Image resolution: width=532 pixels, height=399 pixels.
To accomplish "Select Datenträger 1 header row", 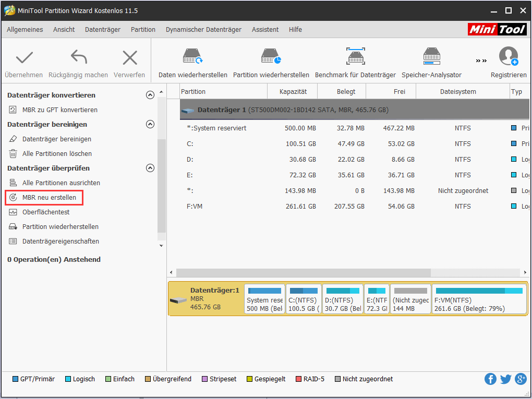I will click(355, 110).
